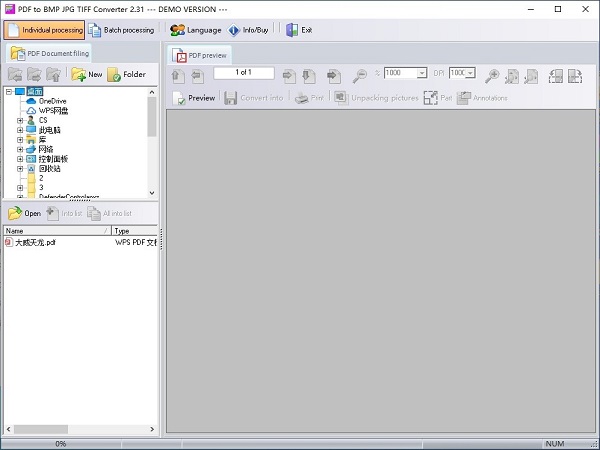600x450 pixels.
Task: Expand the 网络 tree node
Action: 20,149
